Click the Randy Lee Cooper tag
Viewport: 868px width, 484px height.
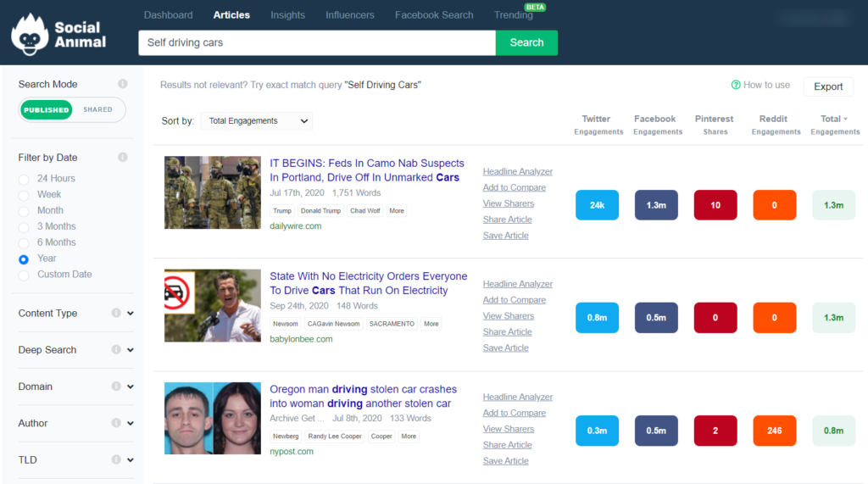click(335, 436)
